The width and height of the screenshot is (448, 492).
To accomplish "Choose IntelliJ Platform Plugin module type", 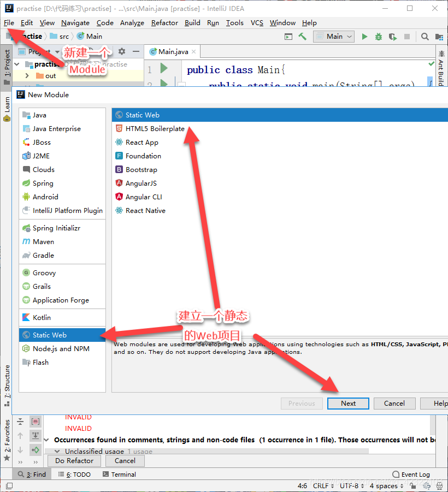I will point(62,211).
